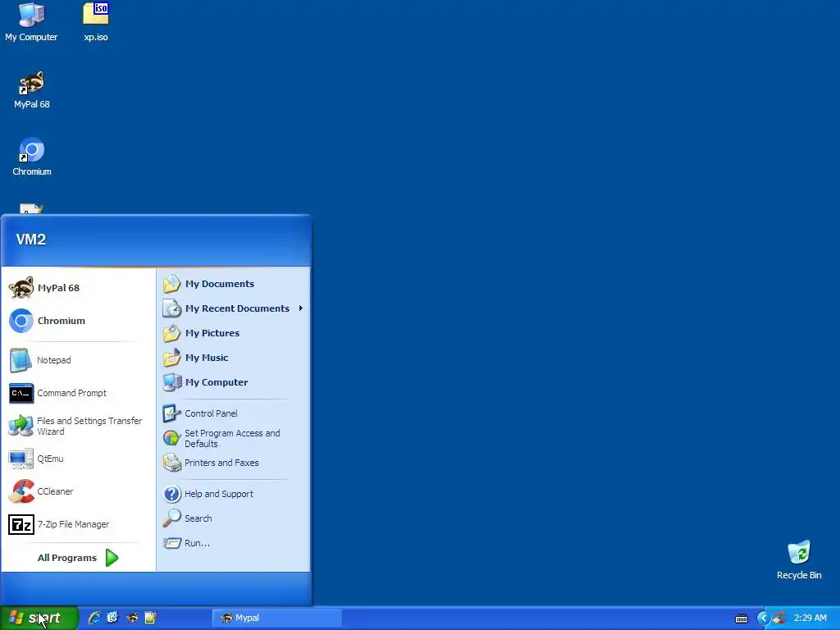
Task: Click the Start button
Action: click(39, 619)
